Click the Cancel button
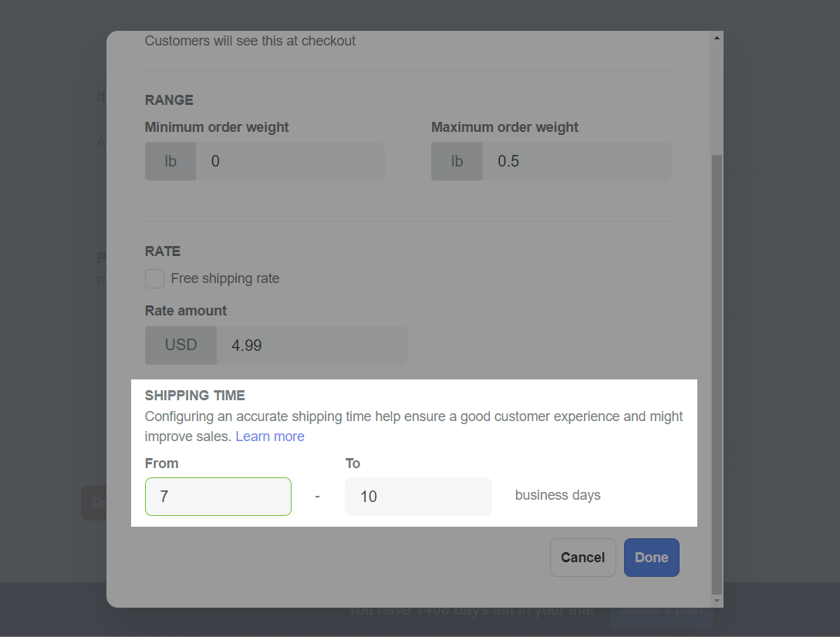This screenshot has height=637, width=840. click(583, 558)
